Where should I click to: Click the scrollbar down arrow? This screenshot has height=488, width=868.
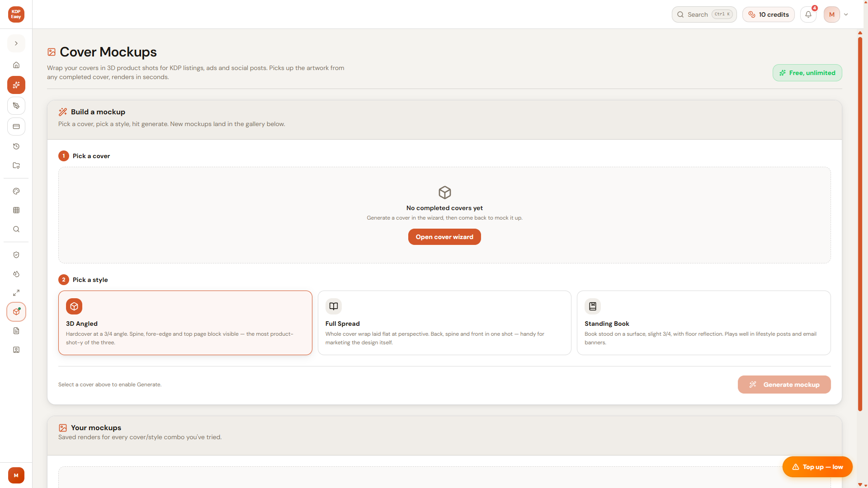pyautogui.click(x=860, y=485)
